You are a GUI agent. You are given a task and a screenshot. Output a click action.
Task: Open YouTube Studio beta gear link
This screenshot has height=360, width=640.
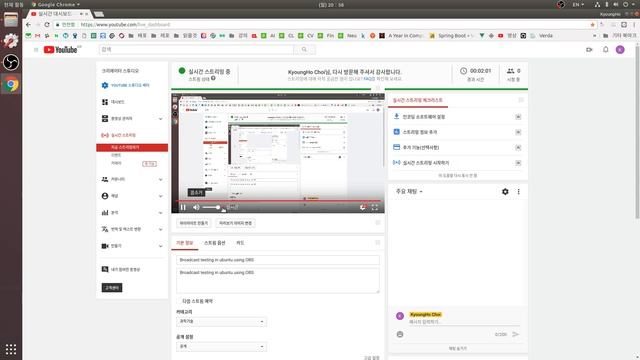coord(125,85)
